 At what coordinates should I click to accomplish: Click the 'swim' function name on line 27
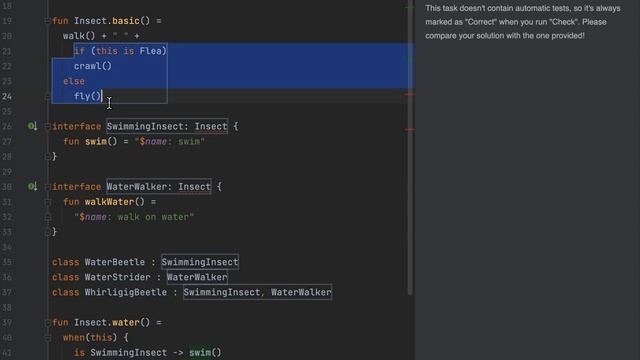[x=96, y=142]
